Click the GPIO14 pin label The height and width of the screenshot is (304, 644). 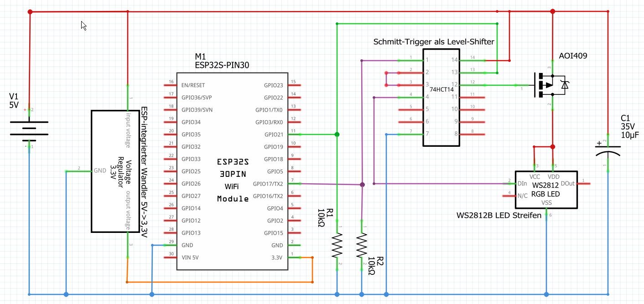tap(191, 208)
